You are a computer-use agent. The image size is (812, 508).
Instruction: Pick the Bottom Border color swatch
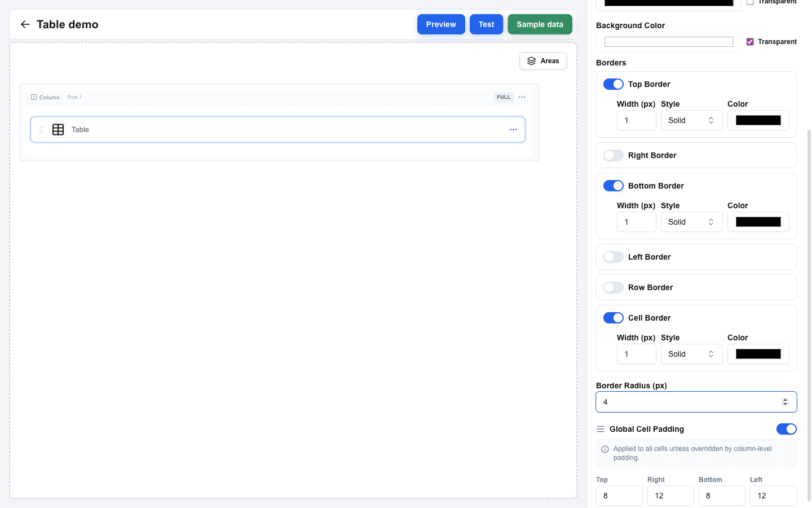click(x=758, y=222)
